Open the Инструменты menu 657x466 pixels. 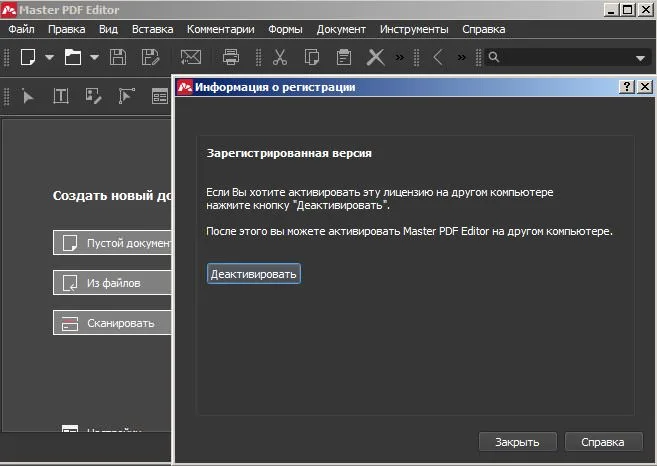click(414, 29)
